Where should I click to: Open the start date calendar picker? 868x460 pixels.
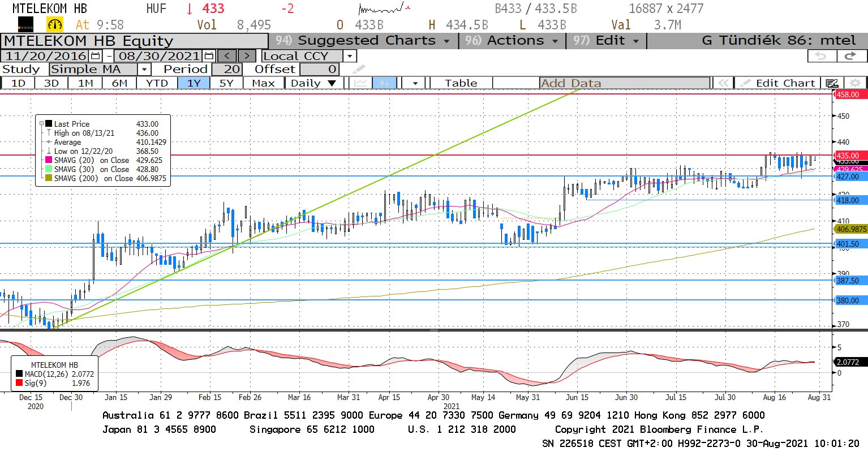[95, 56]
